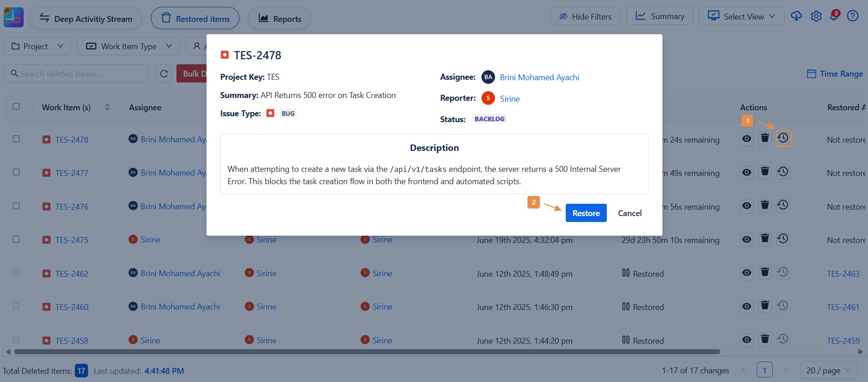Open the 20 / page size dropdown
The height and width of the screenshot is (382, 868).
point(828,371)
